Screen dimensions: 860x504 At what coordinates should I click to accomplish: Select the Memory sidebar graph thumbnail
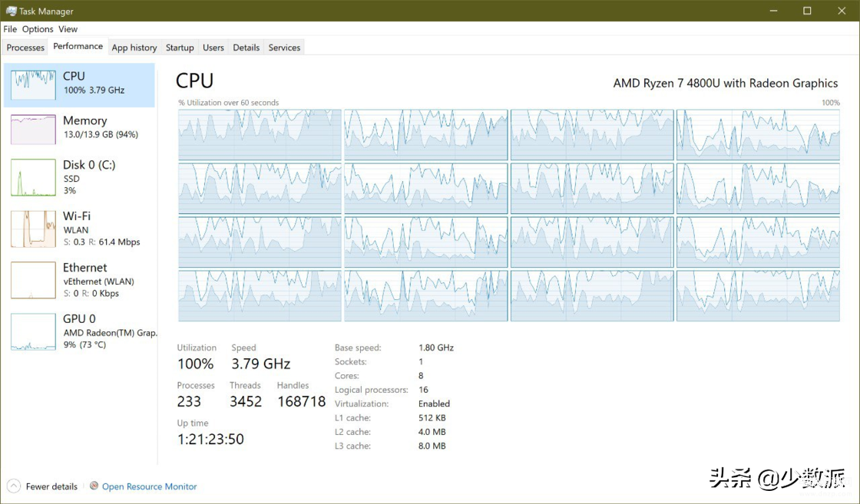tap(33, 130)
